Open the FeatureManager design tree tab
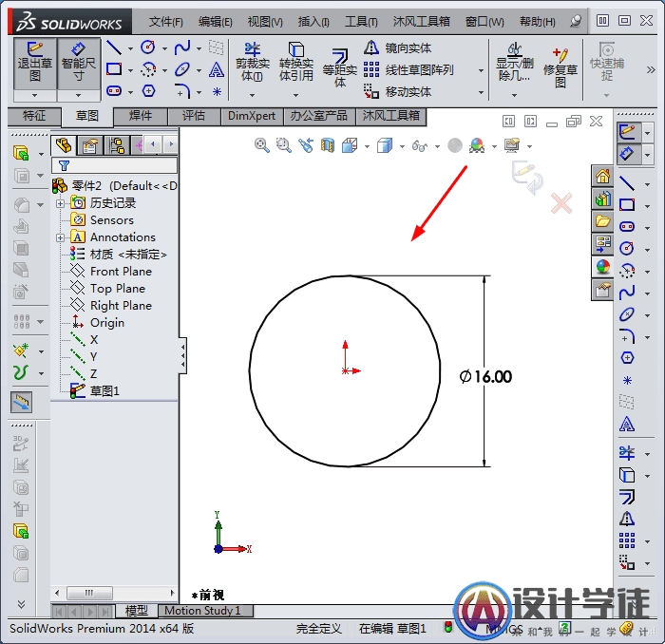The image size is (665, 644). click(64, 145)
